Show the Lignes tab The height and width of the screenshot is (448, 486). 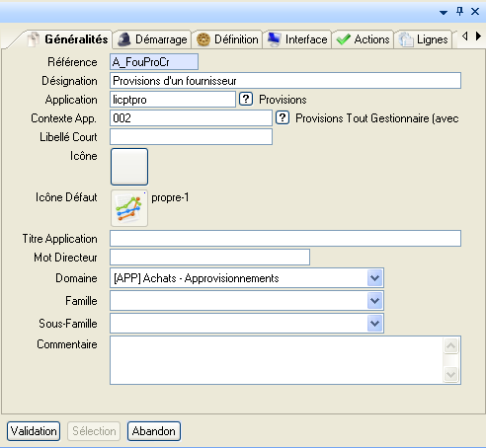pyautogui.click(x=423, y=39)
